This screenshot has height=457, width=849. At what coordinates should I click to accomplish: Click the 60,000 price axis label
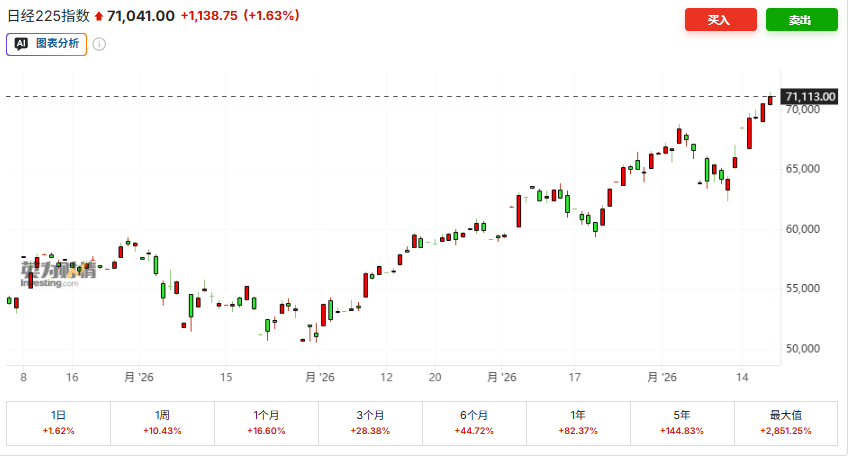[x=803, y=229]
